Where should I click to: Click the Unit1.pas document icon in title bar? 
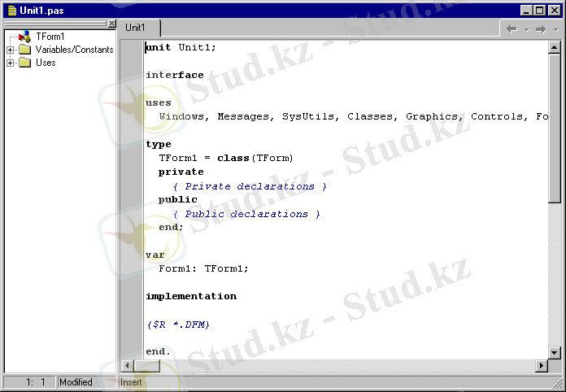(x=12, y=11)
